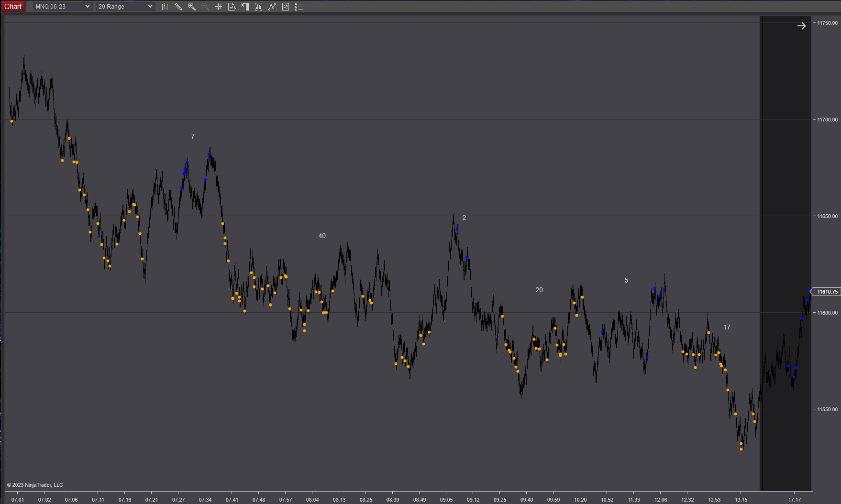This screenshot has height=504, width=841.
Task: Show the data box panel
Action: point(232,7)
